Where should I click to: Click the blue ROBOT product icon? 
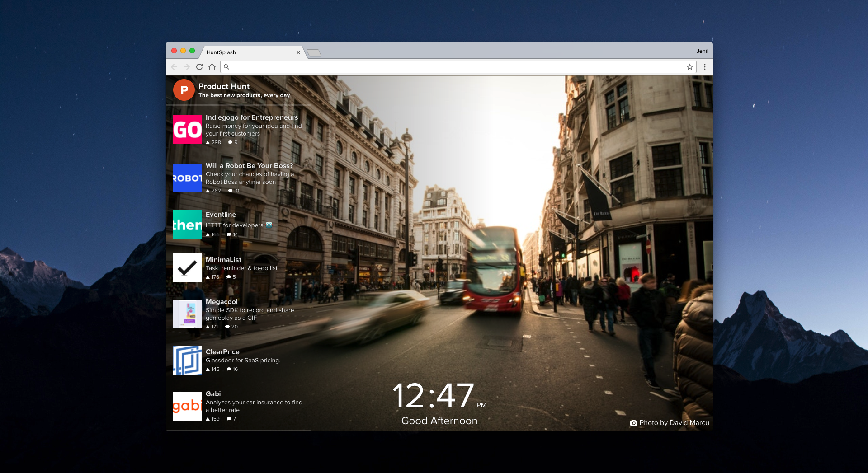tap(187, 178)
